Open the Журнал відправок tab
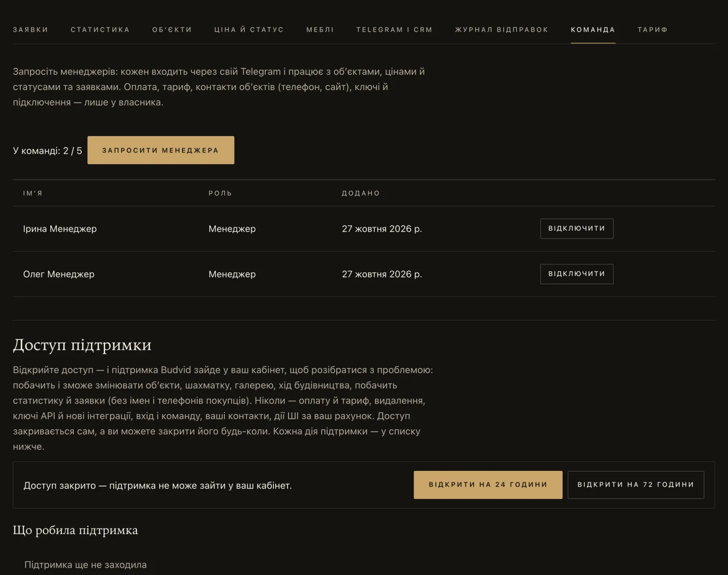The height and width of the screenshot is (575, 728). coord(501,30)
